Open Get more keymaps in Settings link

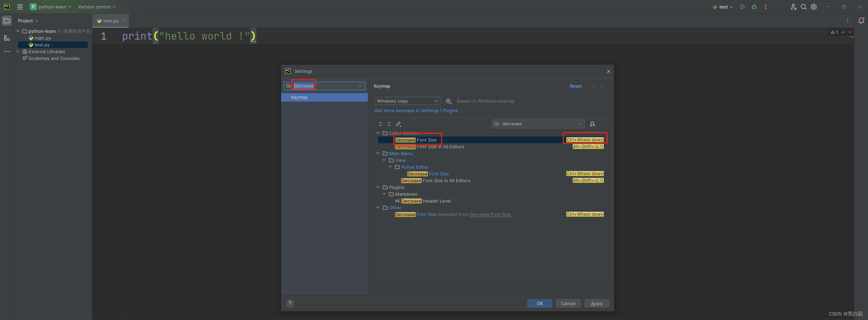coord(407,110)
